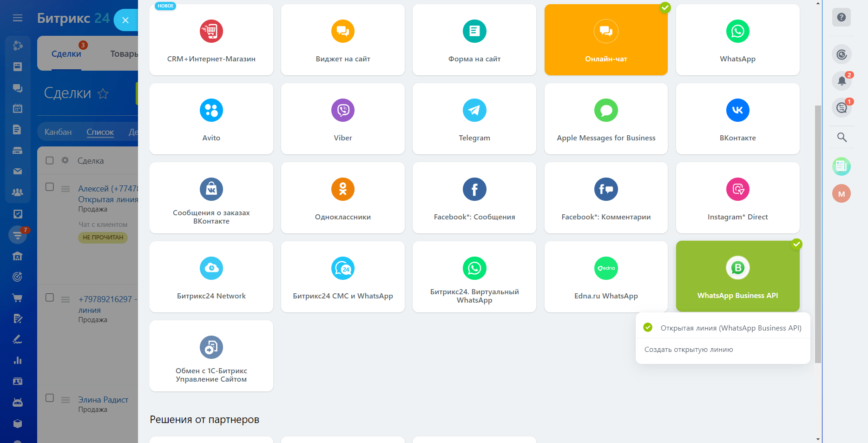Click the Битрикс 24 logo
This screenshot has height=443, width=868.
click(x=73, y=18)
